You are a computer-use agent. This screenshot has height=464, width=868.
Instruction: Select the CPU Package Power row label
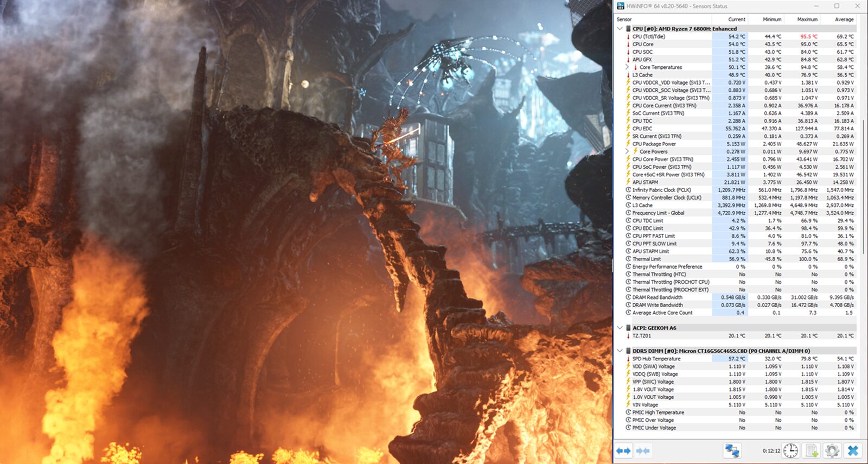[654, 144]
